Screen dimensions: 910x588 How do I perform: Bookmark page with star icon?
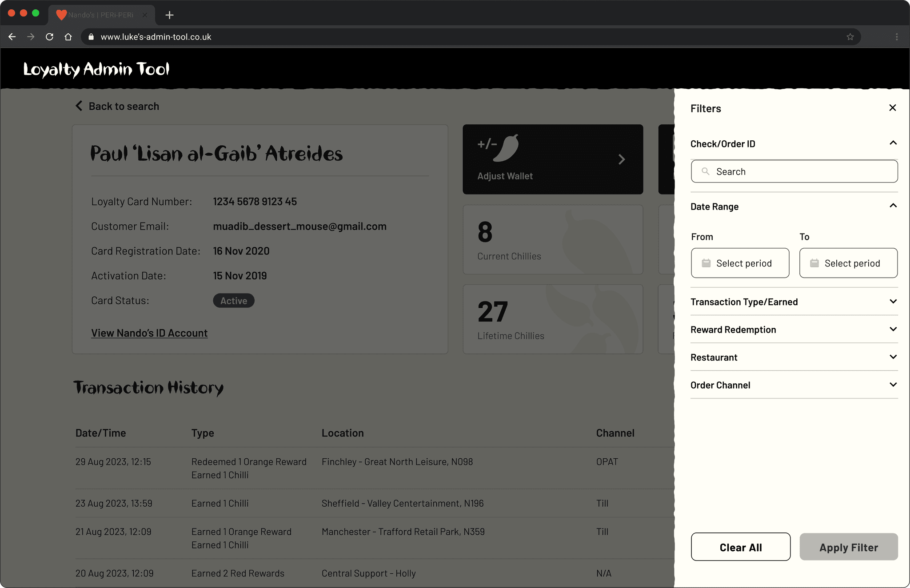[850, 37]
